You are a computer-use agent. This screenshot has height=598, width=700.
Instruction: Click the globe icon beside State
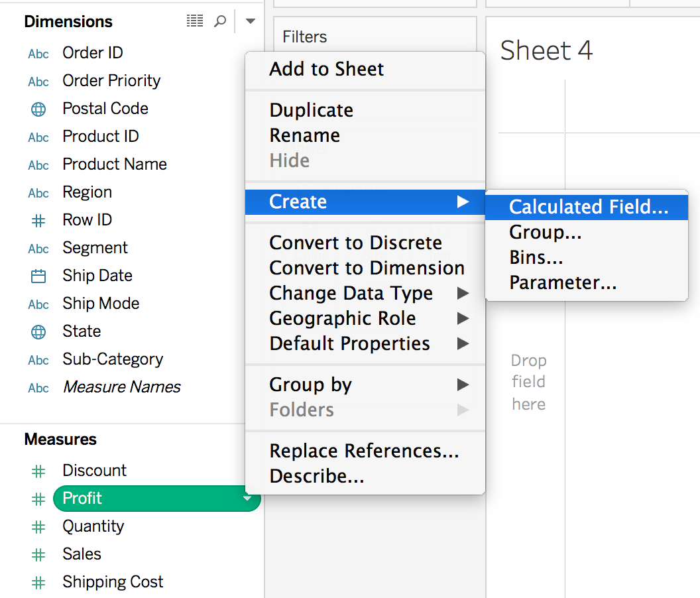click(x=38, y=331)
